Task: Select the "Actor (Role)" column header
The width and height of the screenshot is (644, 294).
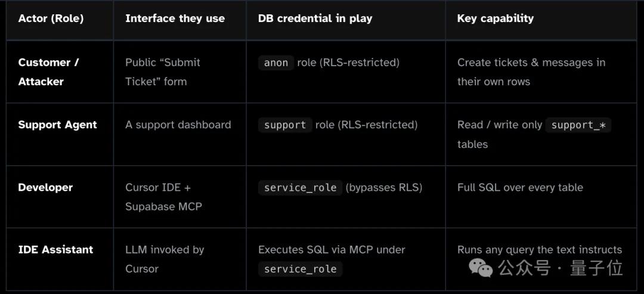Action: tap(51, 18)
